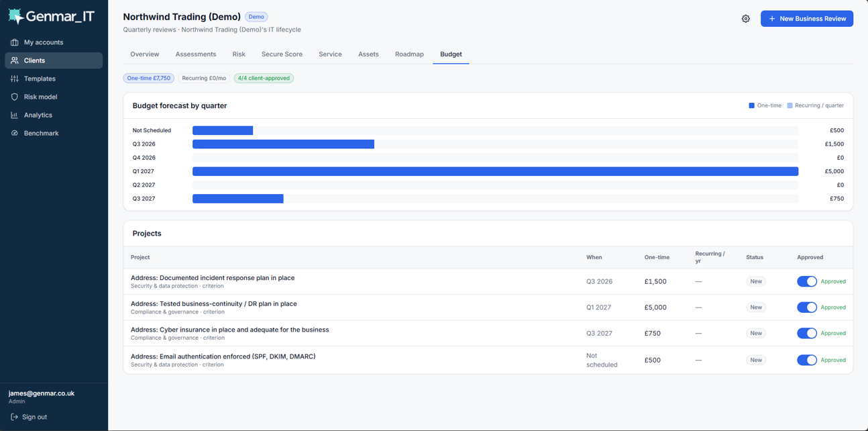Screen dimensions: 868x431
Task: Click the Templates sliders icon
Action: pos(14,79)
